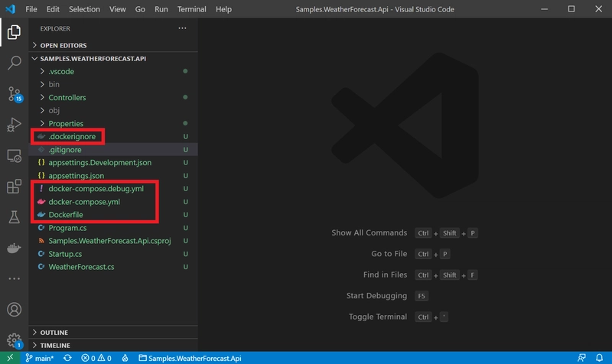Open the View menu
Viewport: 612px width, 364px height.
(x=118, y=9)
